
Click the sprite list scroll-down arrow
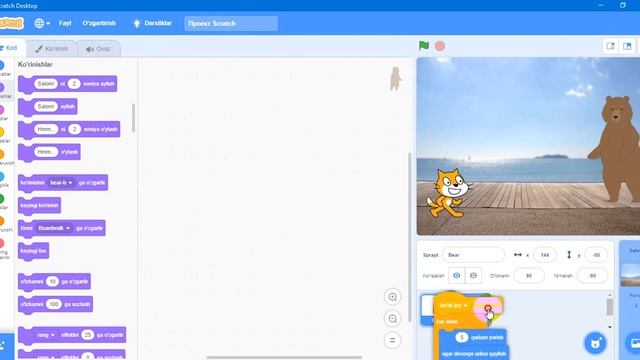[610, 327]
